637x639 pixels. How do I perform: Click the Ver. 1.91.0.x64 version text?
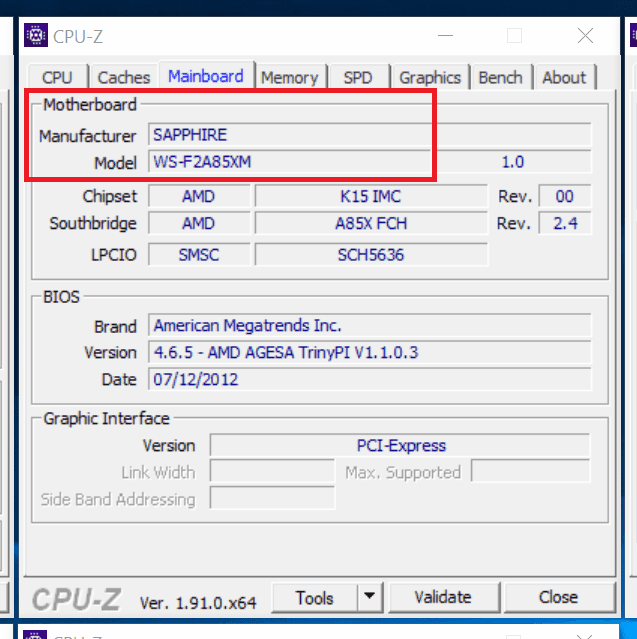[x=198, y=603]
